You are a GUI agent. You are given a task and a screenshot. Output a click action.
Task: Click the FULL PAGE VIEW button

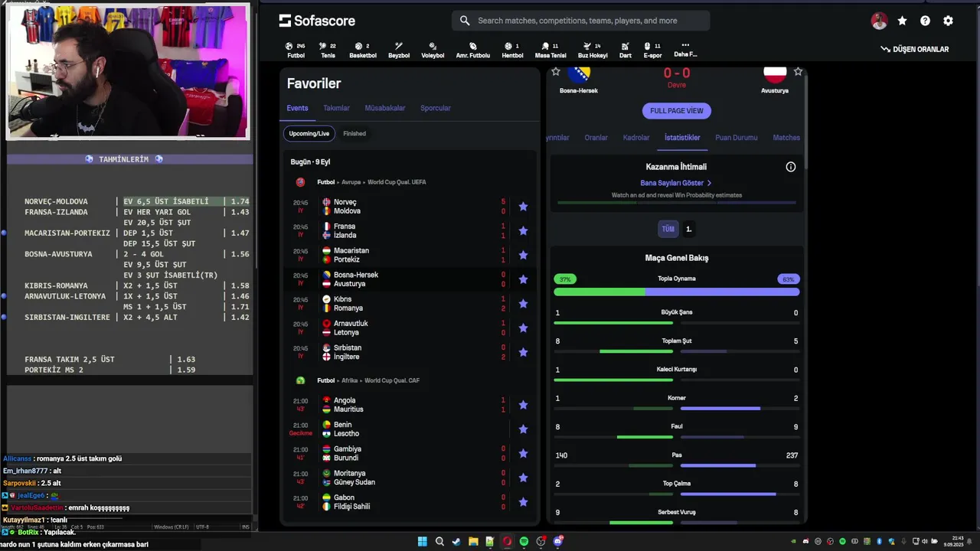pyautogui.click(x=677, y=111)
